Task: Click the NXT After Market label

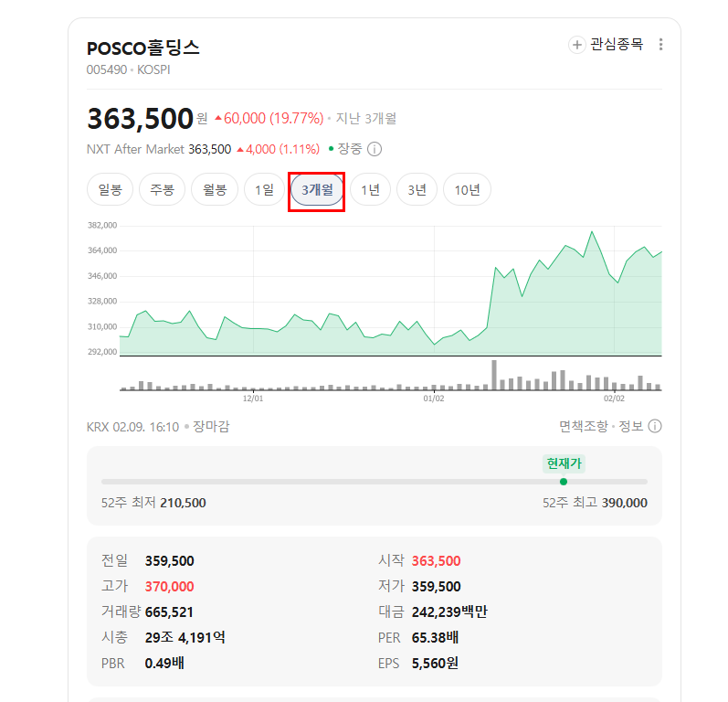Action: (x=135, y=149)
